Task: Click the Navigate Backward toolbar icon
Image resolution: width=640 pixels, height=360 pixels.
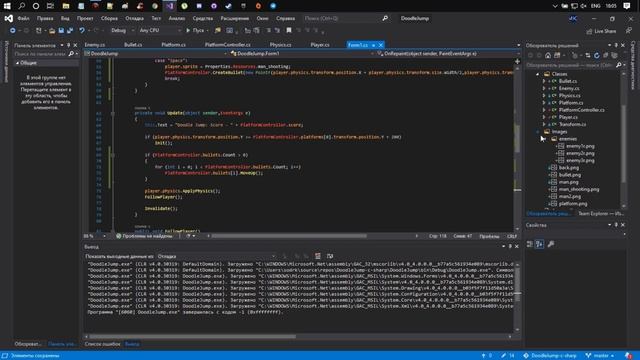Action: pyautogui.click(x=13, y=31)
